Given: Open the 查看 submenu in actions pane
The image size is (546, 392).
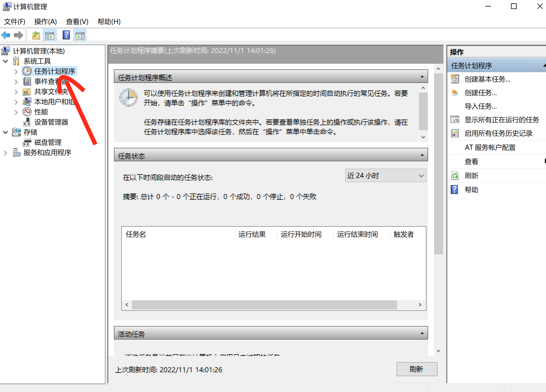Looking at the screenshot, I should pyautogui.click(x=498, y=161).
